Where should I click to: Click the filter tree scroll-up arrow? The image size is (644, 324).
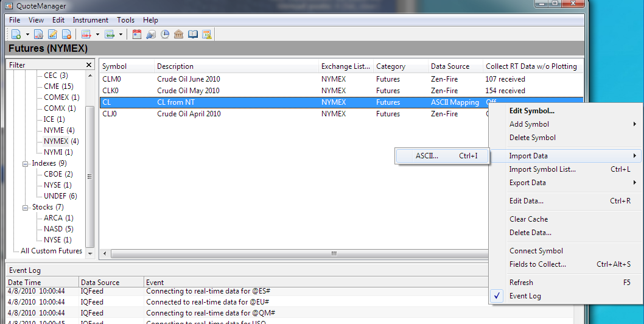tap(90, 76)
